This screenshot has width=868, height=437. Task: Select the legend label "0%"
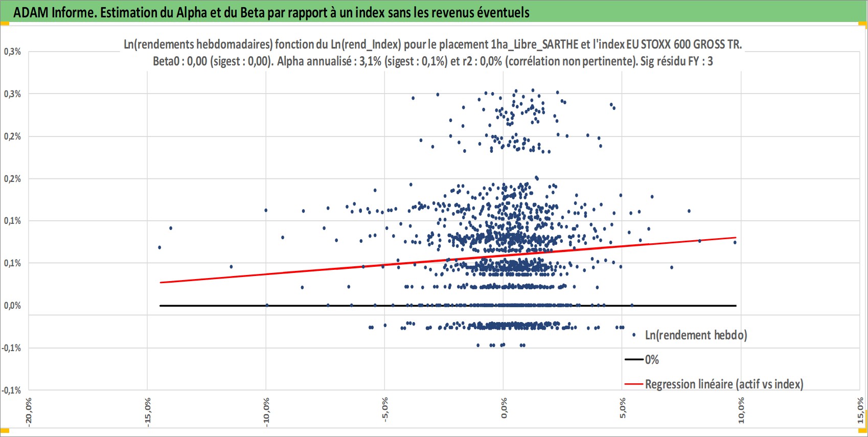coord(652,360)
